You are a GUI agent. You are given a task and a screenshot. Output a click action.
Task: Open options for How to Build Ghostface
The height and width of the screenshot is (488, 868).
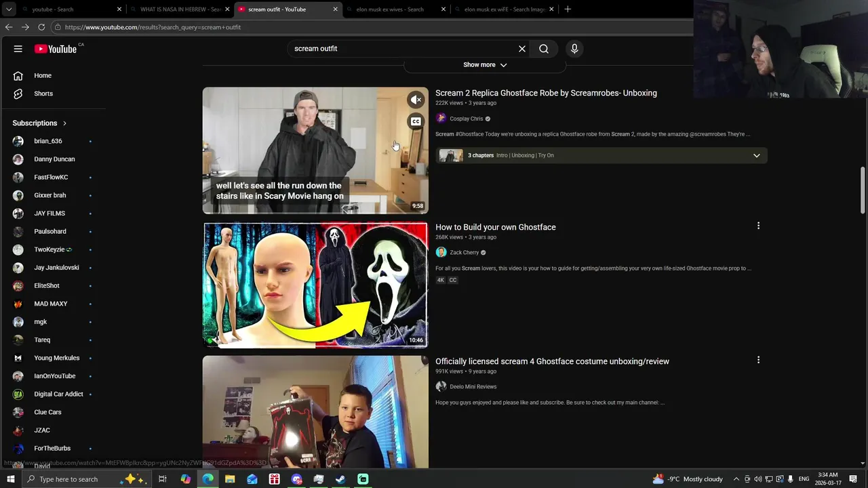point(758,226)
